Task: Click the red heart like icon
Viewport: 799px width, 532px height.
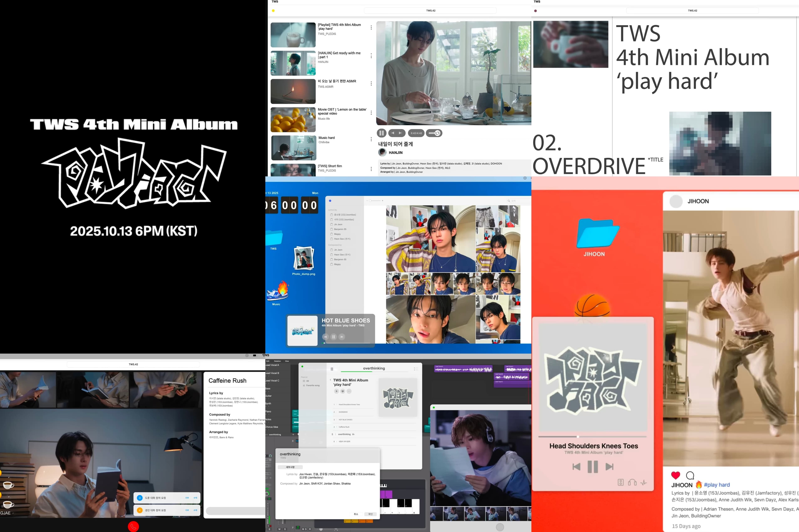Action: point(675,475)
